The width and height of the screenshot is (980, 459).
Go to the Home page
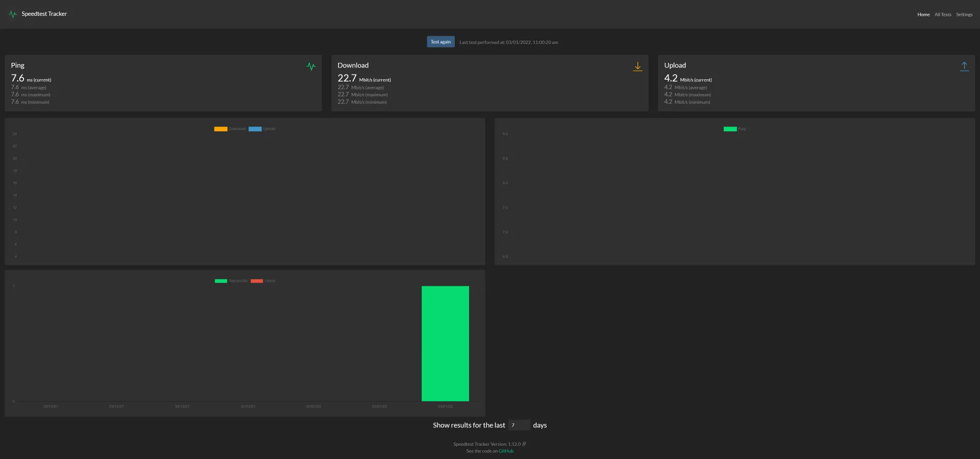click(923, 14)
